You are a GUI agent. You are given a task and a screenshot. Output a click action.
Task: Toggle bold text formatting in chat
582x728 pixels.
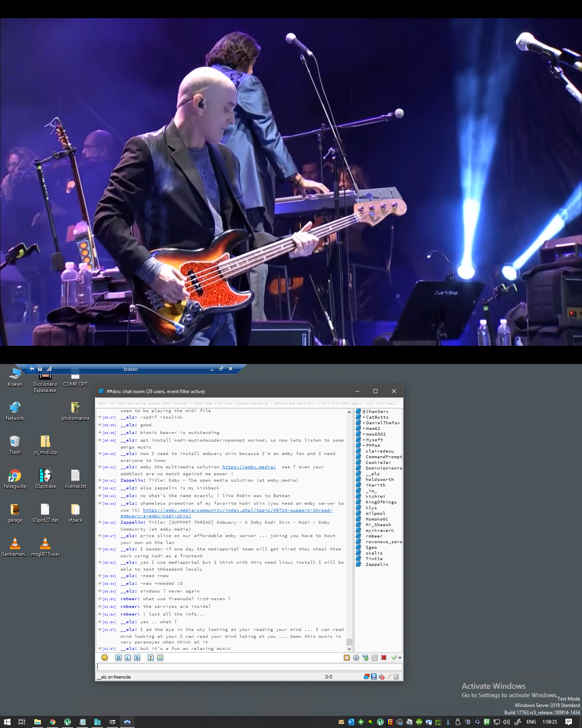point(118,658)
